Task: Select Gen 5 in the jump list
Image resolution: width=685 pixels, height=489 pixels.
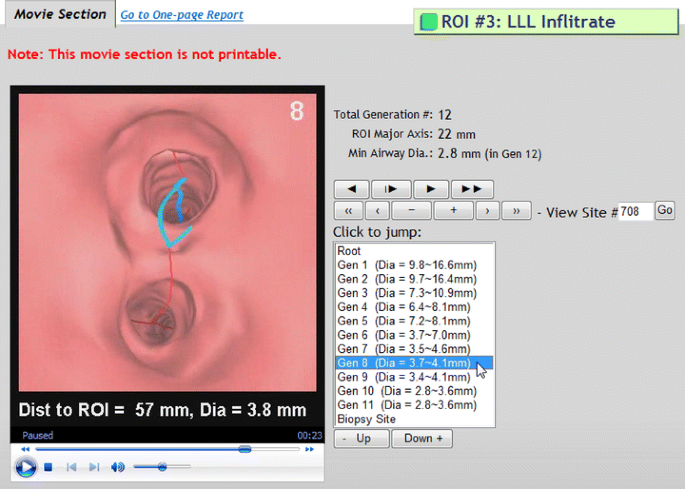Action: point(406,321)
